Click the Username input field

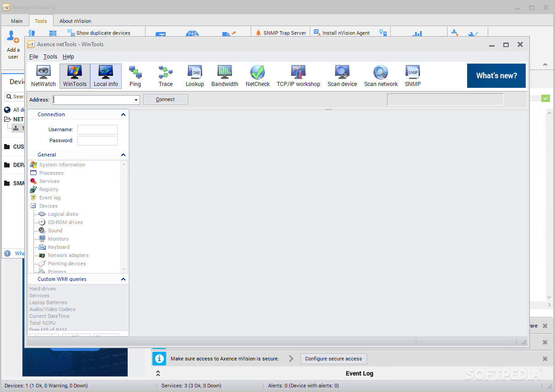coord(97,129)
